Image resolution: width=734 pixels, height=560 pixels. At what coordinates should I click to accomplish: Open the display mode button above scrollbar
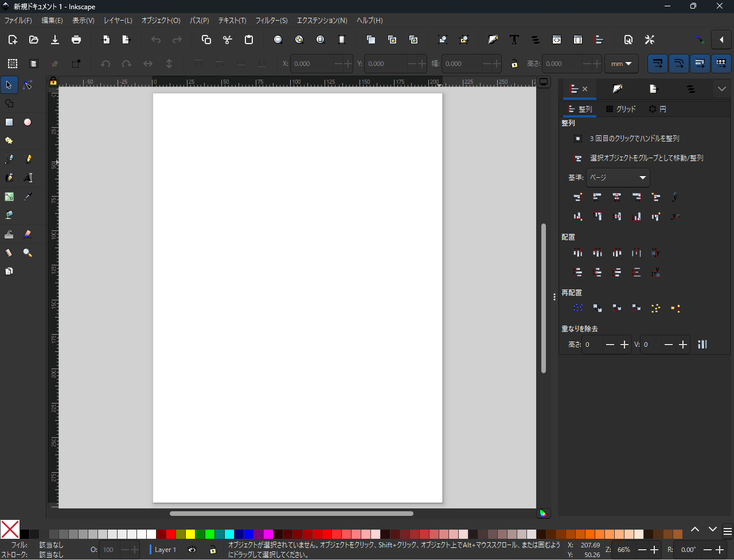(x=544, y=82)
